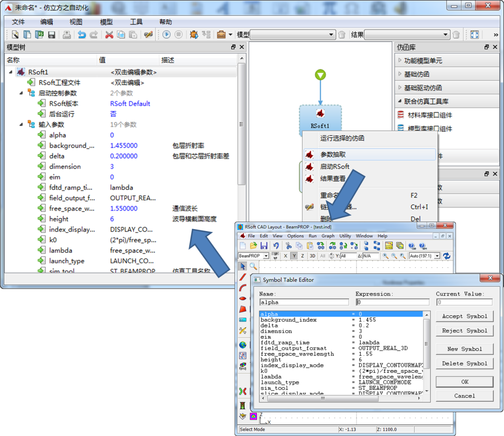The image size is (504, 436).
Task: Click the chain link icon in main toolbar
Action: tap(148, 35)
